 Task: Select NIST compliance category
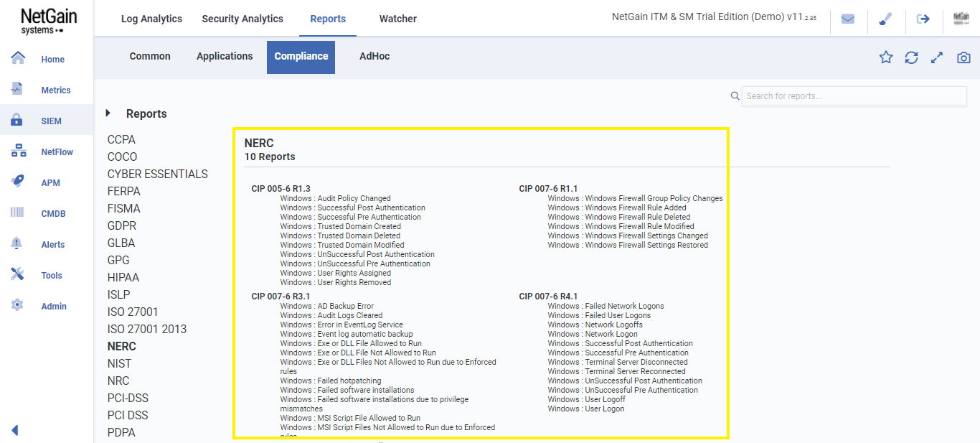[x=120, y=363]
